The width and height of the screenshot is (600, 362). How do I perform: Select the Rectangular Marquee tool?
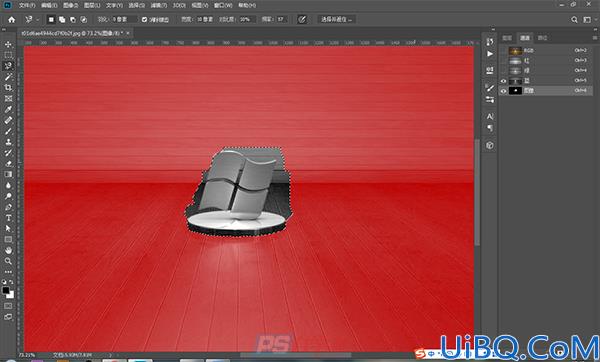coord(8,55)
